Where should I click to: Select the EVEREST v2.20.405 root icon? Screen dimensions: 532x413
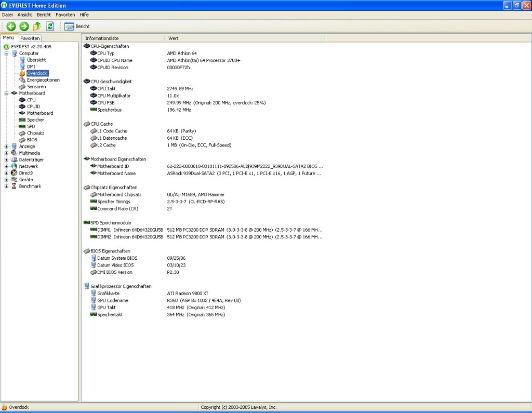point(6,46)
